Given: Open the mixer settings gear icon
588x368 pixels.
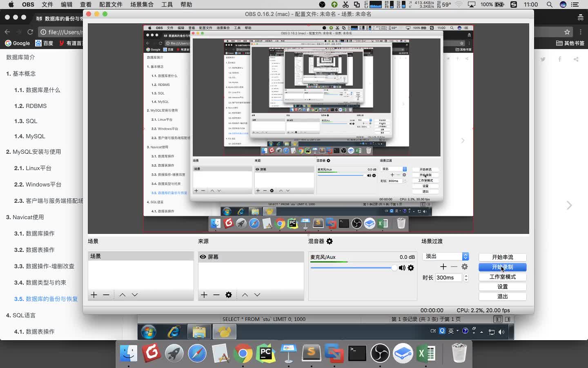Looking at the screenshot, I should pos(330,241).
